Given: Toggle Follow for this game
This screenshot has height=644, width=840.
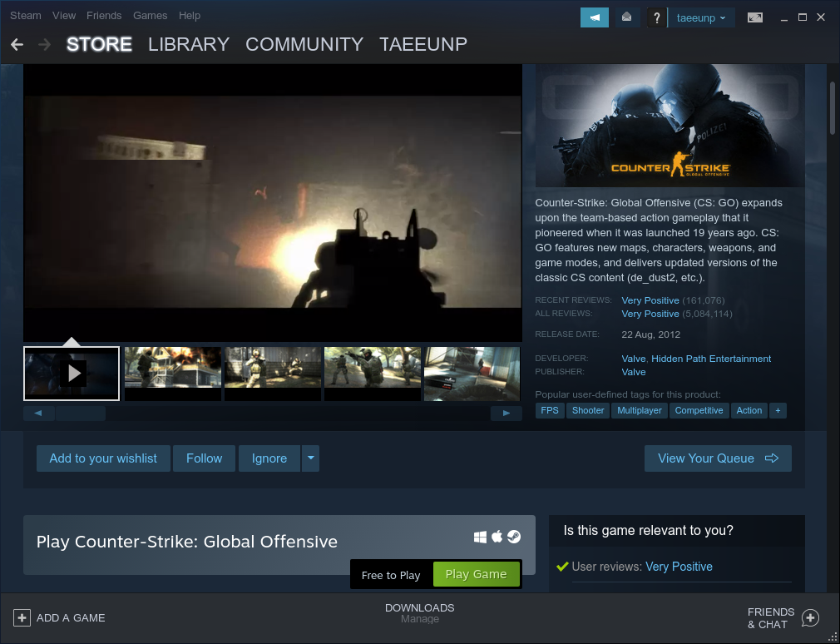Looking at the screenshot, I should [204, 458].
